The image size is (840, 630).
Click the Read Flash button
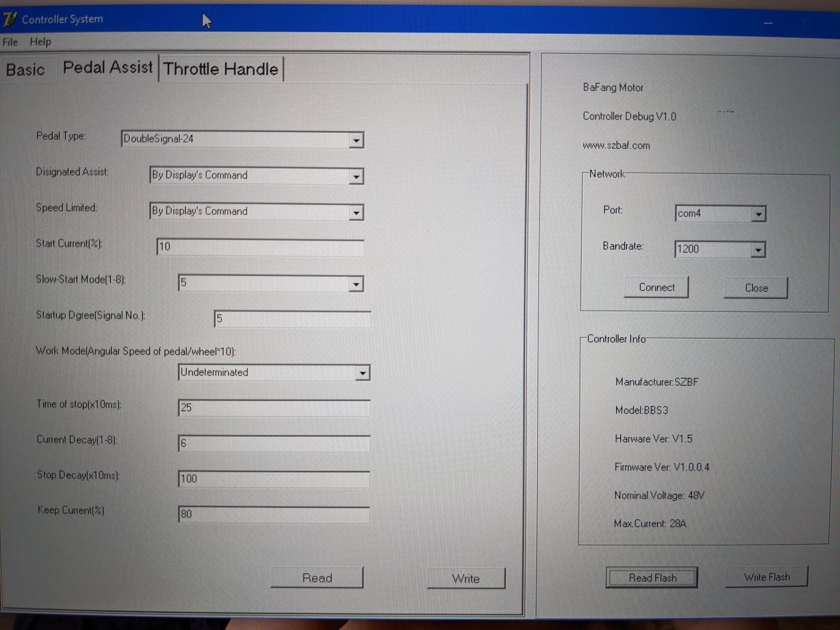click(x=652, y=578)
